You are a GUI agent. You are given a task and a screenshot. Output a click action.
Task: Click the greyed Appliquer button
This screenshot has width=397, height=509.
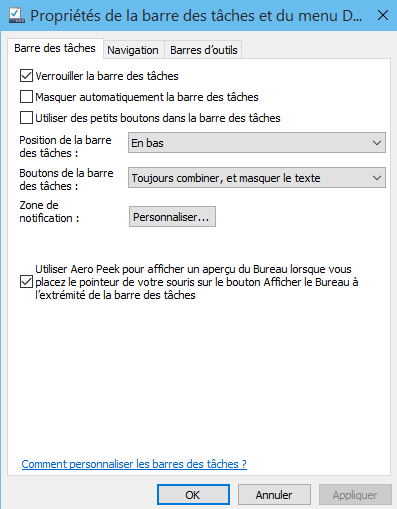[x=355, y=495]
